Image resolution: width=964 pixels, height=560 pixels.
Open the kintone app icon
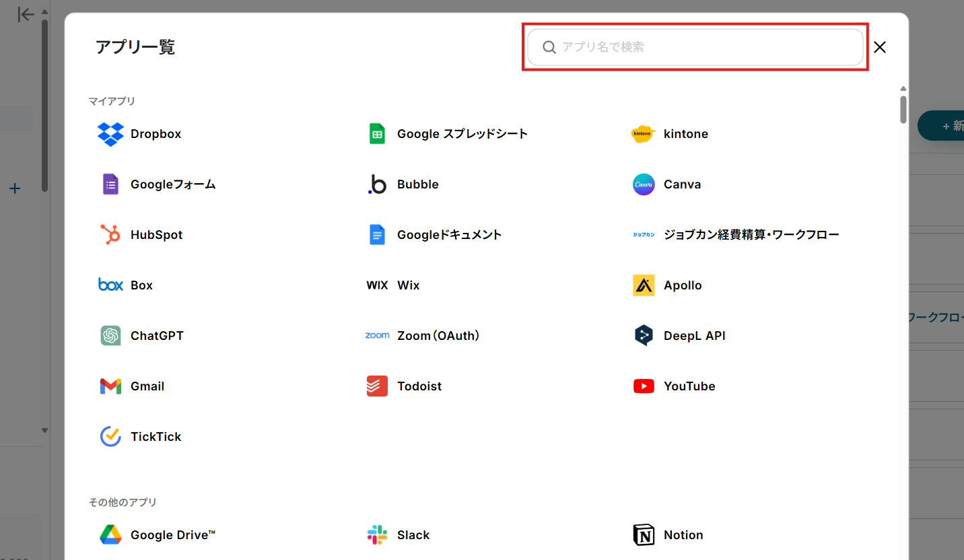(644, 134)
